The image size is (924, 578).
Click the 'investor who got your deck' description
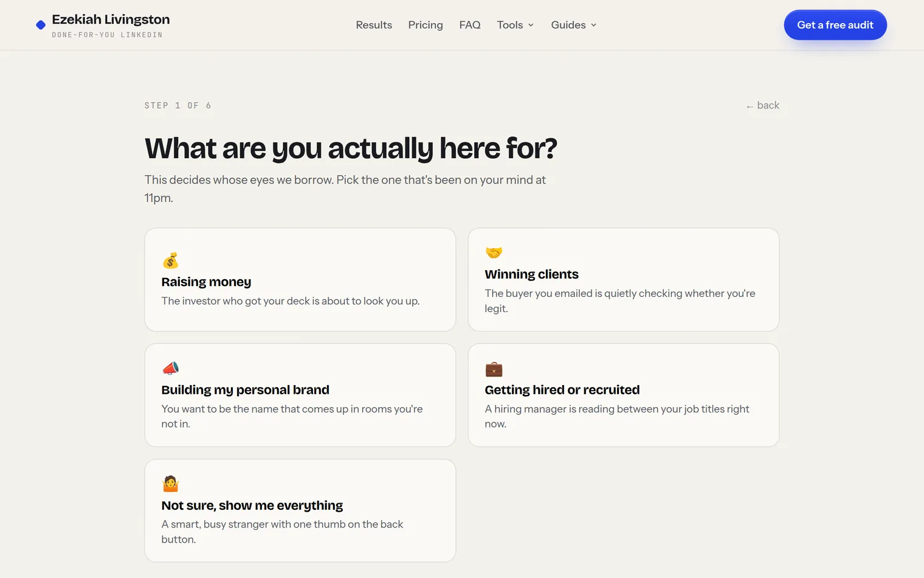pos(291,301)
